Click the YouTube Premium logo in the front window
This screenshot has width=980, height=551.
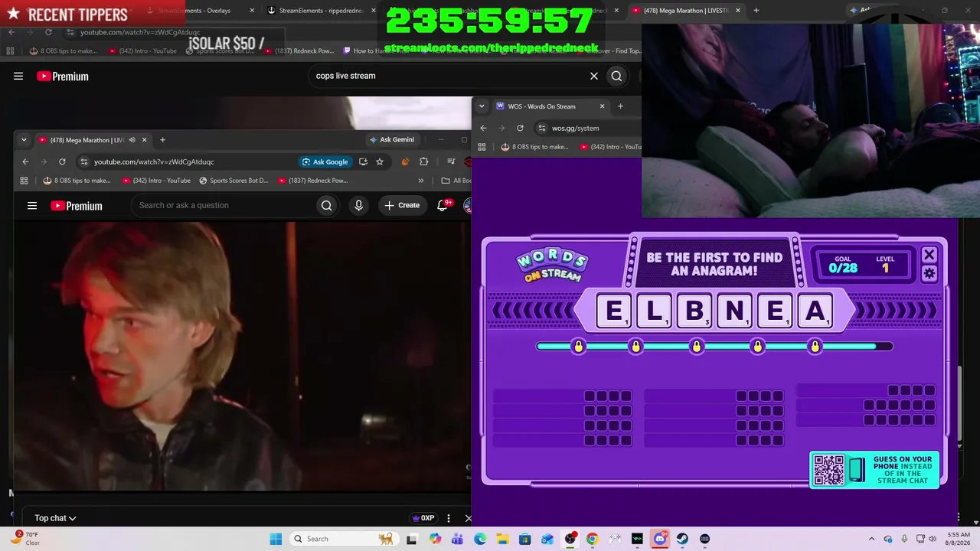click(x=77, y=206)
